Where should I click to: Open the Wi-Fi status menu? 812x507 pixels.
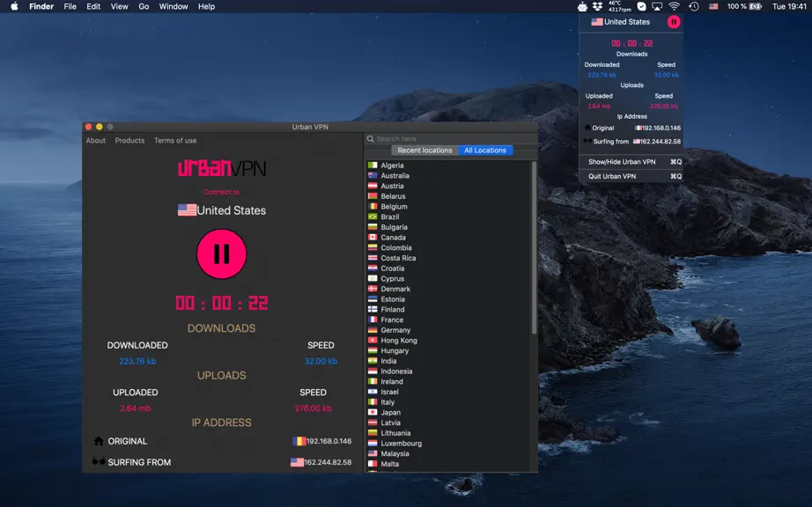tap(674, 7)
